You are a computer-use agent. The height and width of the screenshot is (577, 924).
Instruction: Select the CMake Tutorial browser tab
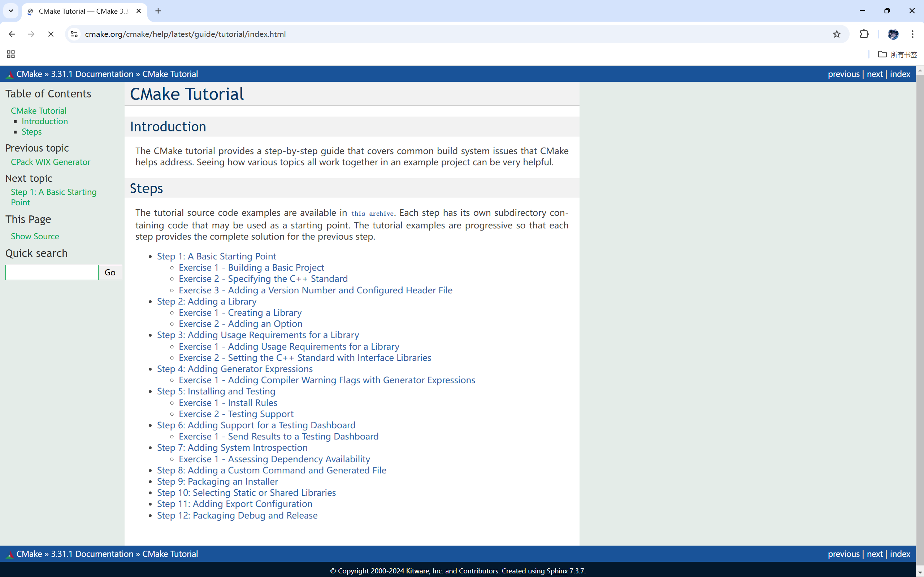click(x=84, y=11)
